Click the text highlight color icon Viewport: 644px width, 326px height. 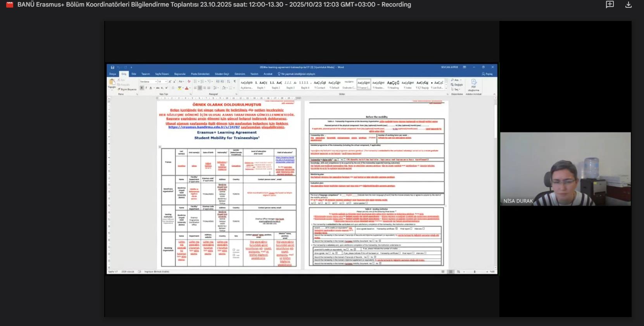[x=180, y=88]
